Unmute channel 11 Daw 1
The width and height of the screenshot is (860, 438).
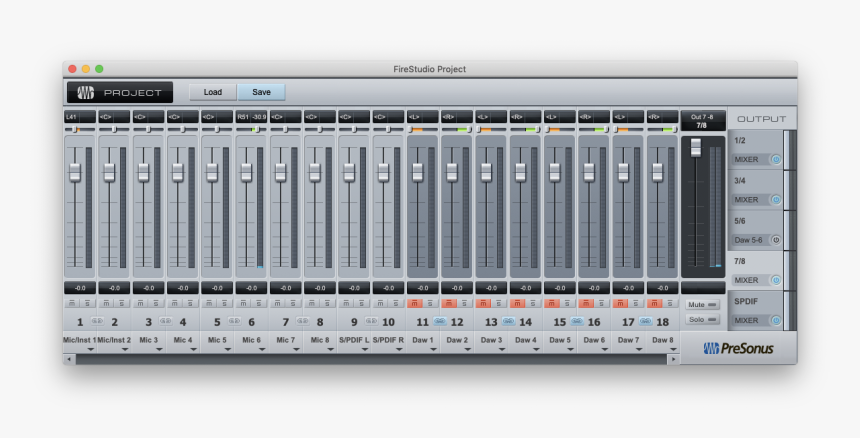pos(415,303)
